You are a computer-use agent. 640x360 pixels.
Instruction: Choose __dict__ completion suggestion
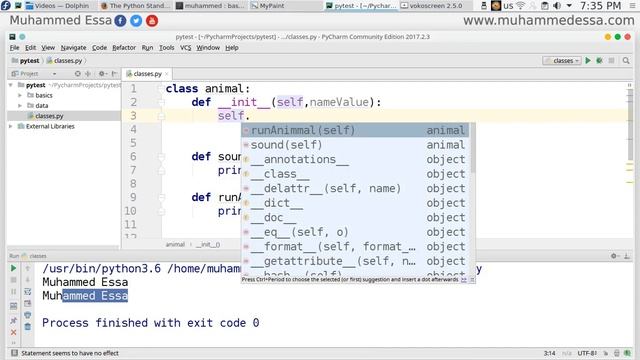coord(355,203)
